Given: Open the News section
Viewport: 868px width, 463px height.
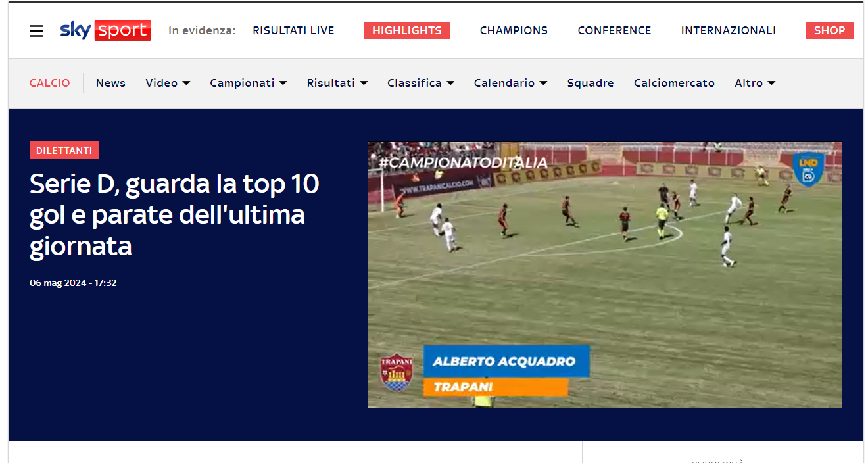Looking at the screenshot, I should click(110, 83).
